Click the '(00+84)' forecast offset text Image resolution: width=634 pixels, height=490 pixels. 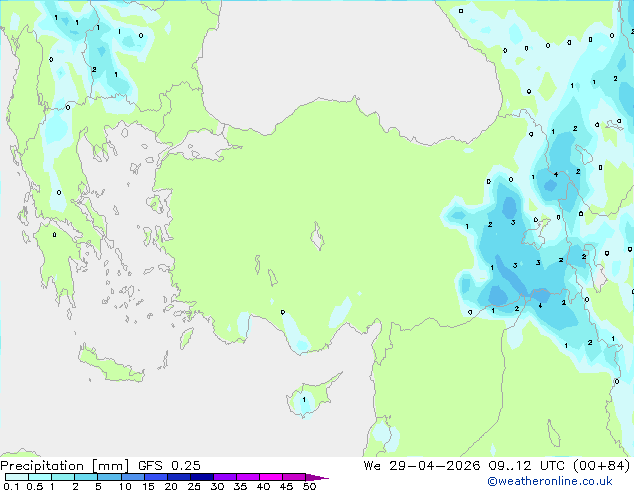pos(602,466)
